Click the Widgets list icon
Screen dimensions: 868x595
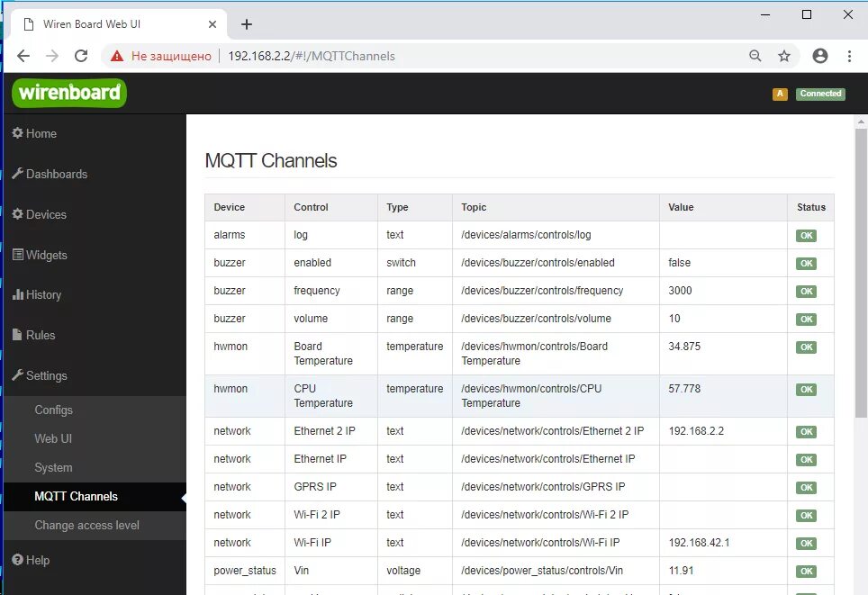tap(18, 254)
